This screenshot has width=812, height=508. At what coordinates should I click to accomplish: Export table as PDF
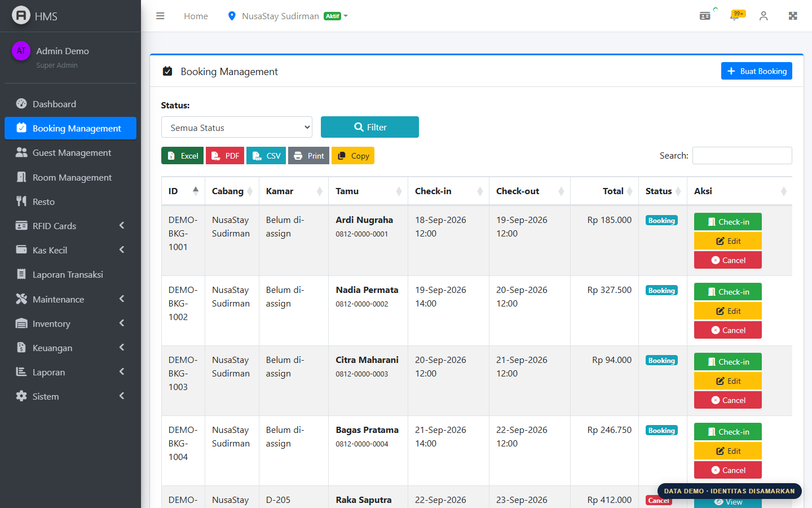point(225,156)
